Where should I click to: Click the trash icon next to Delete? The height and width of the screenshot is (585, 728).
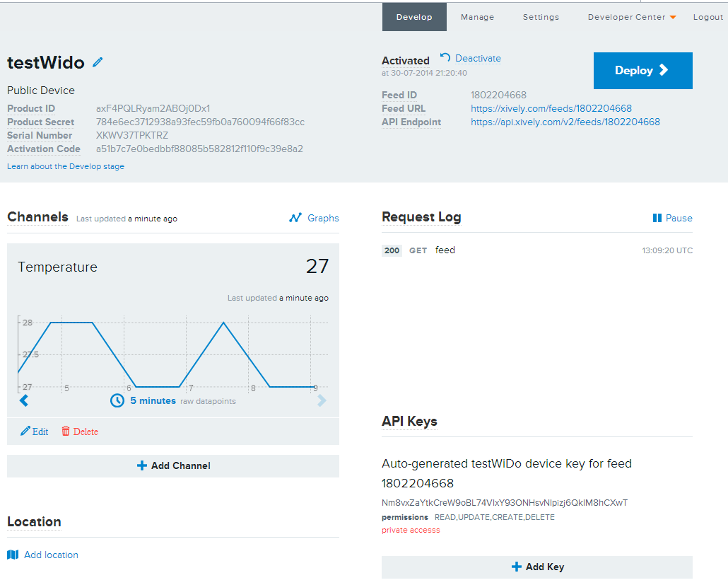click(x=66, y=431)
